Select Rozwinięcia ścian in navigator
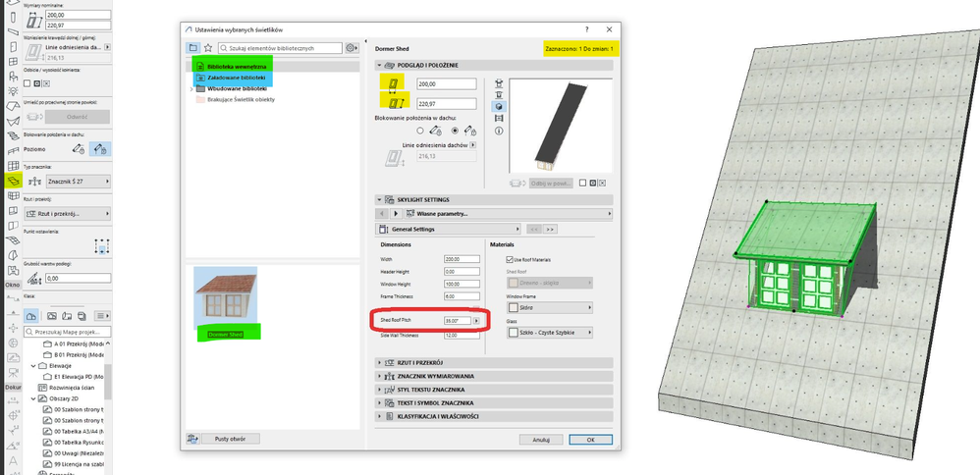 click(x=72, y=388)
